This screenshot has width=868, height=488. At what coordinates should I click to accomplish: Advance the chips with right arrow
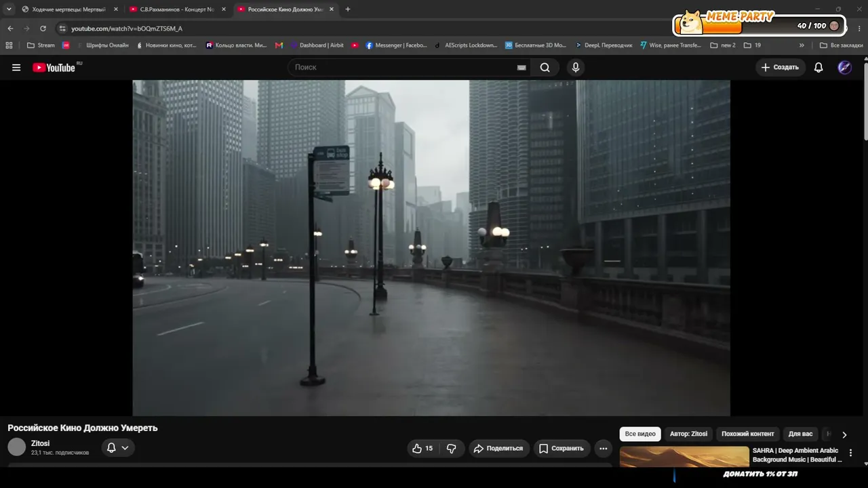coord(844,434)
